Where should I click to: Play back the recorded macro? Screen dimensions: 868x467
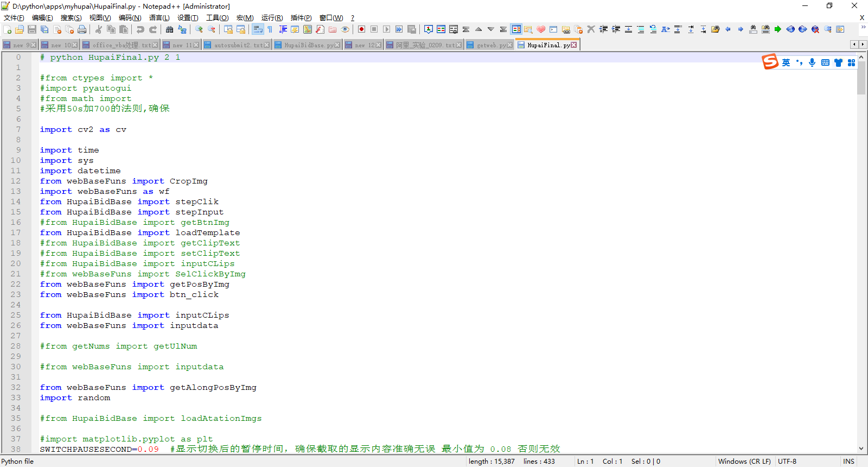coord(387,29)
